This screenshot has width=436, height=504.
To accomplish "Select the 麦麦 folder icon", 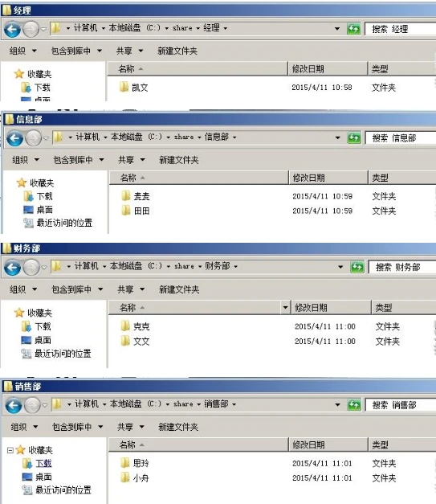I will coord(126,195).
